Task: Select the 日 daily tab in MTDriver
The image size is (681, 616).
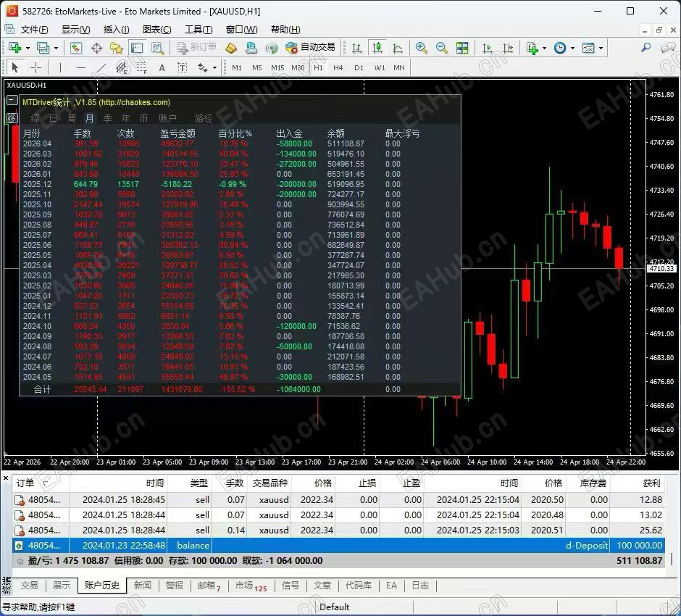Action: pyautogui.click(x=53, y=118)
